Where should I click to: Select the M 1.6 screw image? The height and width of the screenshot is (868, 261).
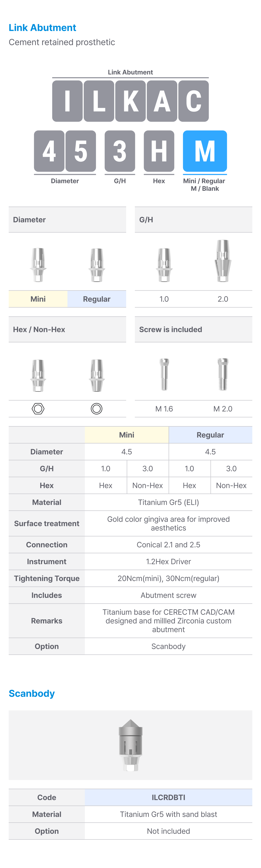(164, 374)
